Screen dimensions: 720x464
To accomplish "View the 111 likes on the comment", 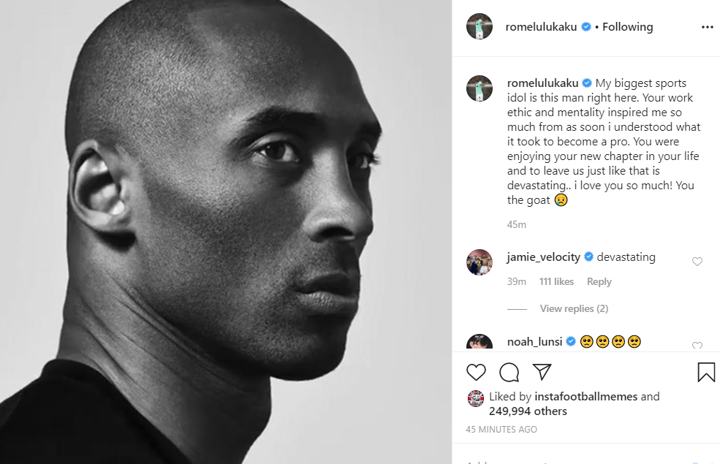I will tap(556, 282).
